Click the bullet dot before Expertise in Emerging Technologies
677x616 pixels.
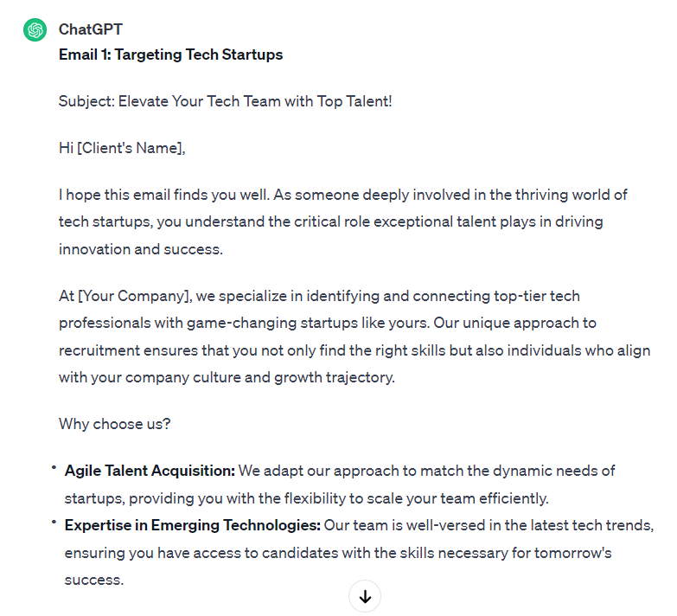point(54,523)
